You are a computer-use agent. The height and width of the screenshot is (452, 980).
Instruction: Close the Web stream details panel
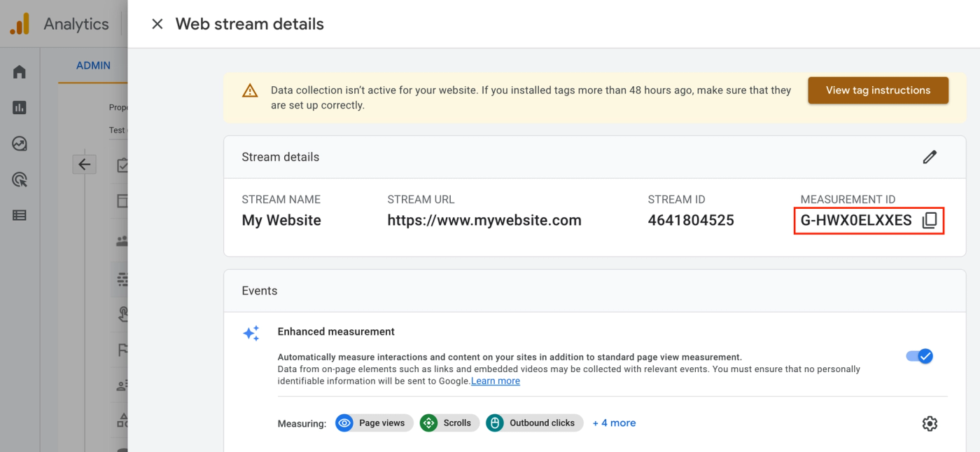click(x=157, y=24)
